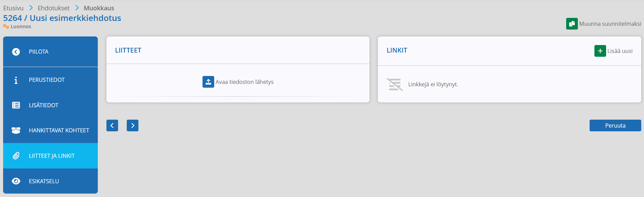Click Avaa tiedoston lähetys text
644x197 pixels.
(x=245, y=82)
